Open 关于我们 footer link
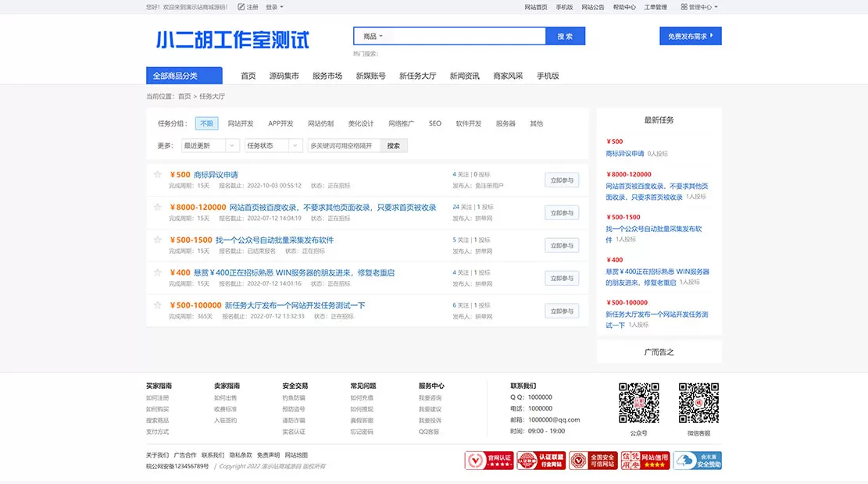Image resolution: width=868 pixels, height=484 pixels. (x=157, y=455)
